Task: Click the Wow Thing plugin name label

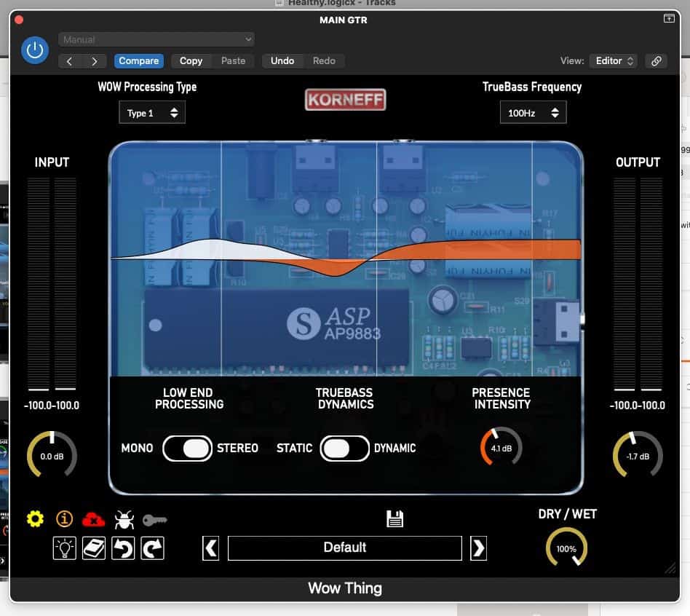Action: [345, 588]
